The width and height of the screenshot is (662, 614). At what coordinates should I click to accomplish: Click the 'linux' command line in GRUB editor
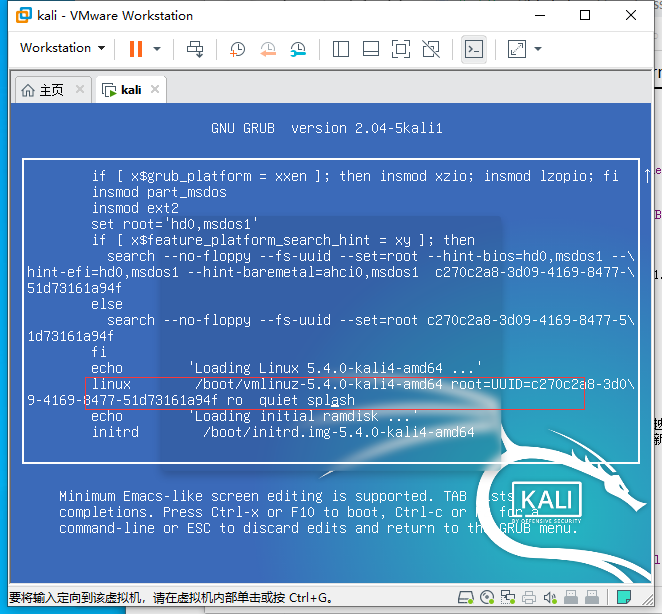click(331, 392)
